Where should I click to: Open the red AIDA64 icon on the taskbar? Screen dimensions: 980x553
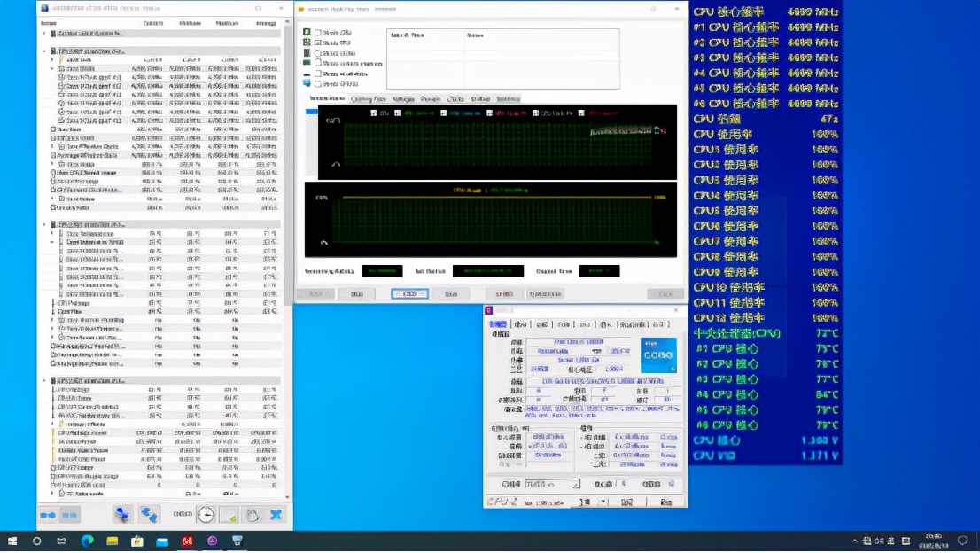click(x=187, y=541)
